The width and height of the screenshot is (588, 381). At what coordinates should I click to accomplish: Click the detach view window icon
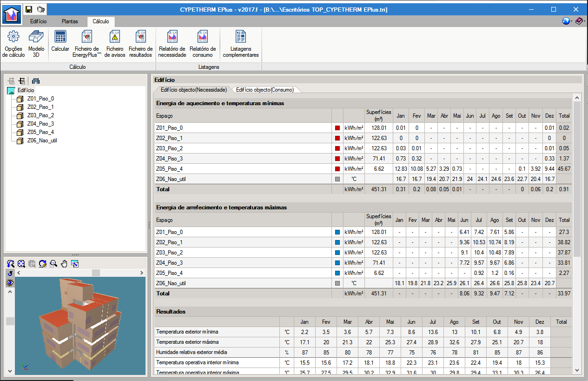click(75, 263)
